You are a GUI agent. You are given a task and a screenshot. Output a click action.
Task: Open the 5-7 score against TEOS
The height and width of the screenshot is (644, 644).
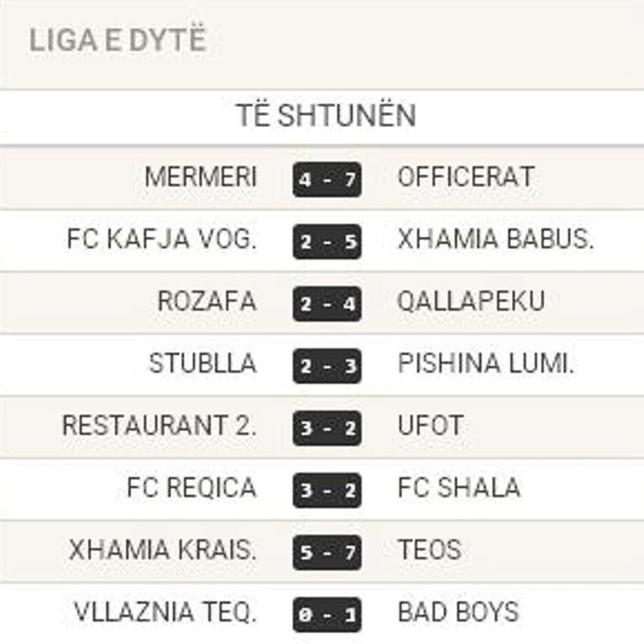(327, 552)
